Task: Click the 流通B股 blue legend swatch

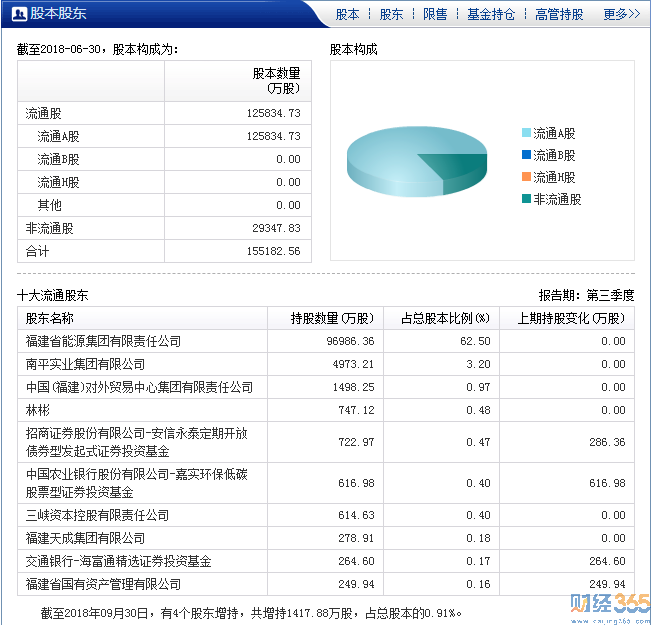Action: coord(526,155)
